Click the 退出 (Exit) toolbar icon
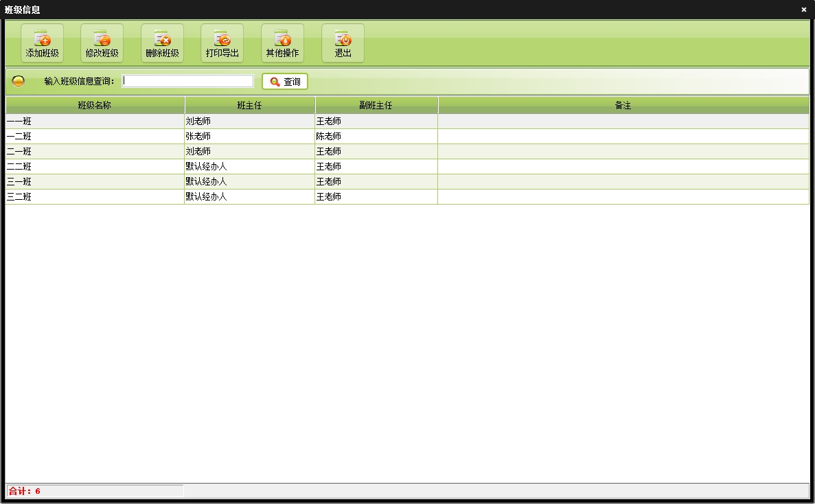This screenshot has width=815, height=504. pos(343,43)
